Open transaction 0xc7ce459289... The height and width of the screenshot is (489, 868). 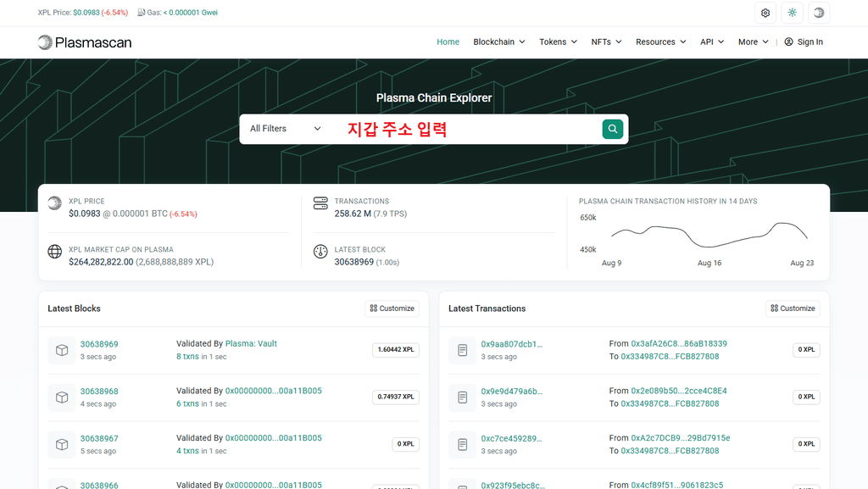pyautogui.click(x=511, y=438)
